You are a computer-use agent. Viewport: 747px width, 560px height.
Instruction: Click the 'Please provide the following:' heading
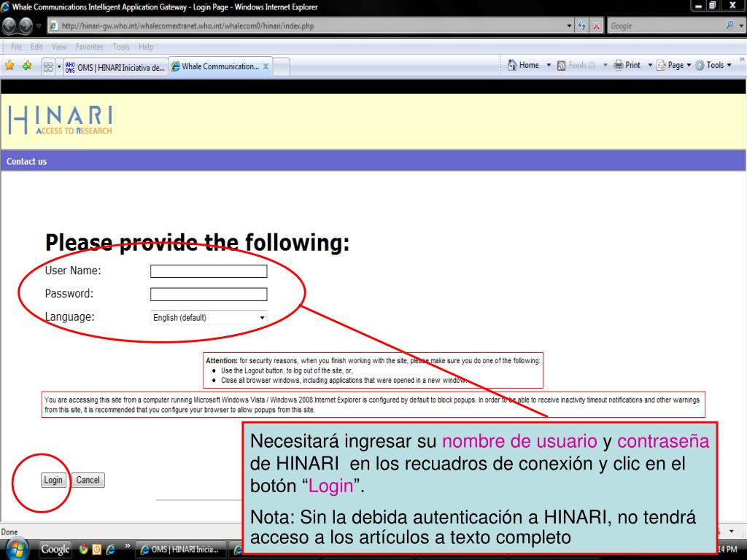[x=197, y=242]
